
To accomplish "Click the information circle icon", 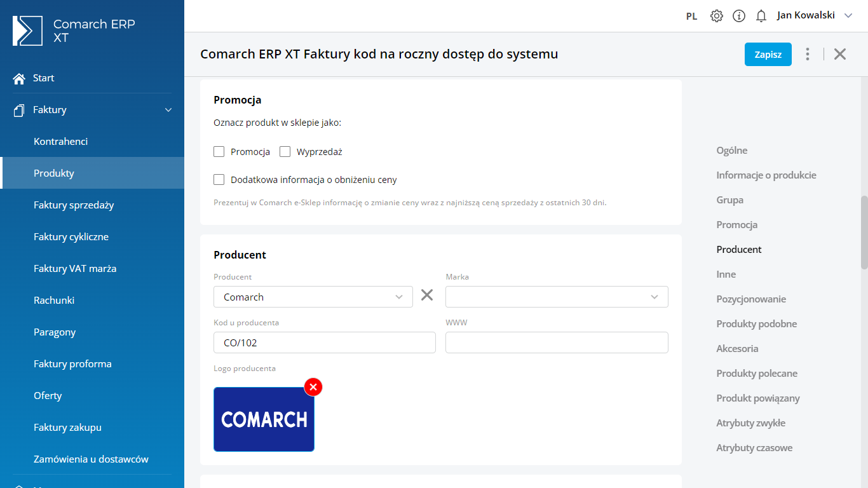I will coord(739,16).
